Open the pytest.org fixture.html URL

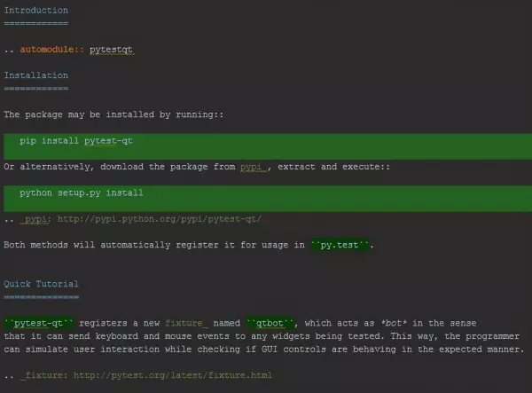tap(173, 375)
